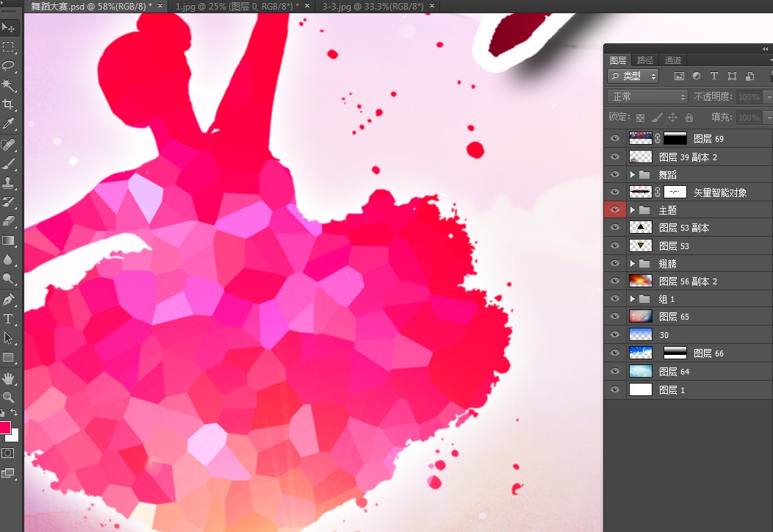Toggle visibility of 舞蹈 group
The image size is (773, 532).
pyautogui.click(x=615, y=175)
